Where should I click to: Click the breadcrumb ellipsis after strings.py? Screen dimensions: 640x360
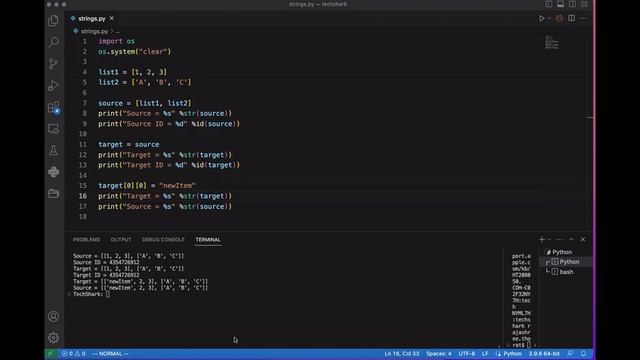click(x=118, y=31)
